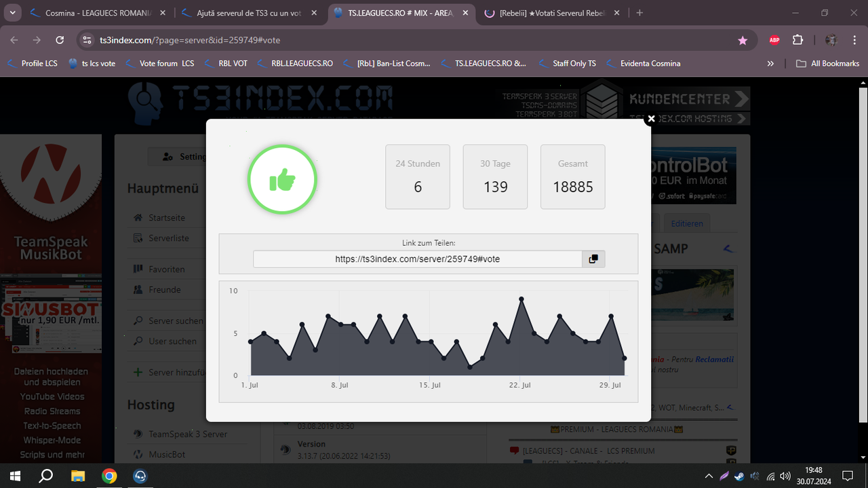Show hidden system tray icons
Screen dimensions: 868x488
709,476
